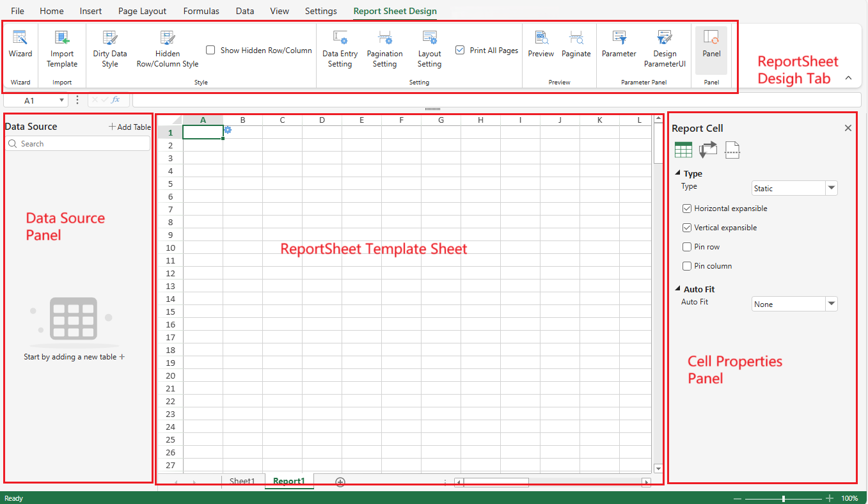This screenshot has width=868, height=504.
Task: Click the formula bar fx icon
Action: click(x=116, y=100)
